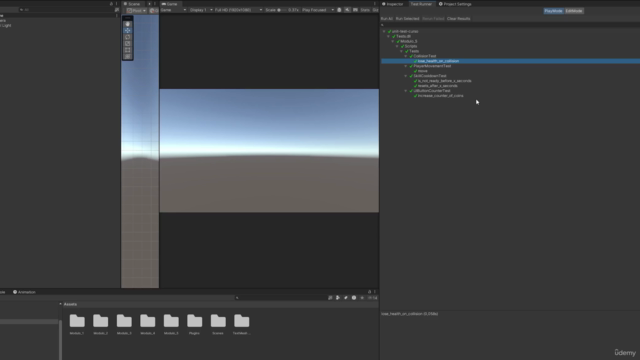
Task: Open the Full HD resolution dropdown
Action: point(238,10)
